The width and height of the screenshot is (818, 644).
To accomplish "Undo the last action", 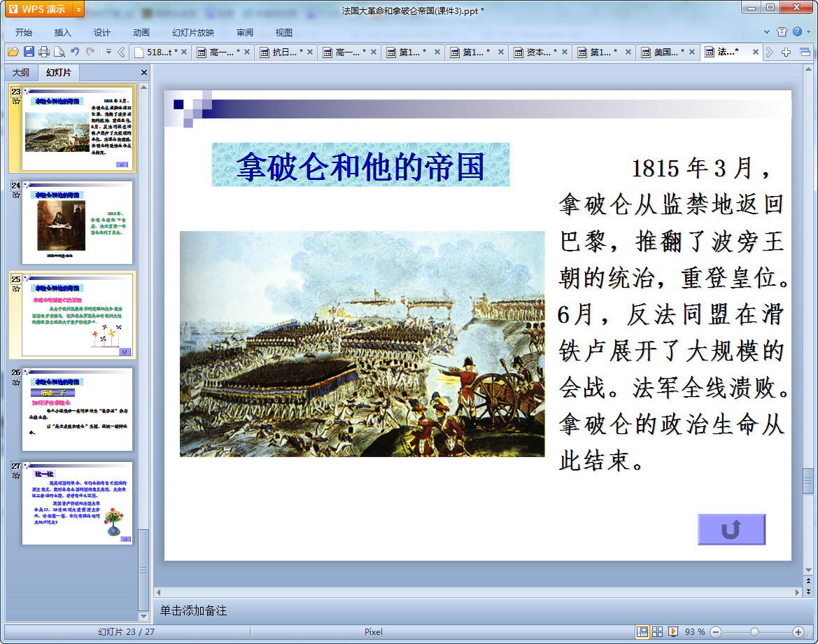I will pyautogui.click(x=75, y=51).
